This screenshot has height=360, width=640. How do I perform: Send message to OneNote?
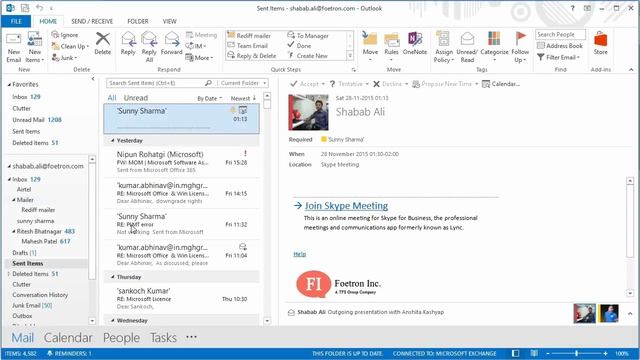point(415,44)
